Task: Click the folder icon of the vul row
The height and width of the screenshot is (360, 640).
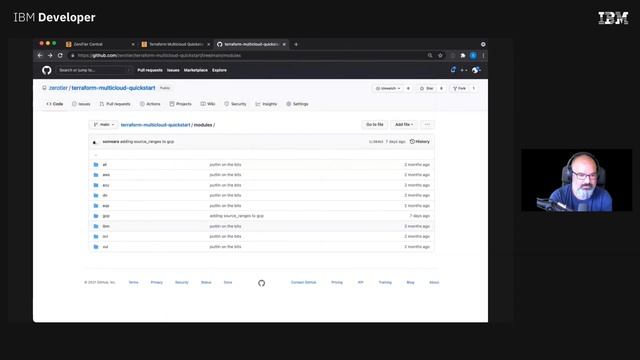Action: 96,247
